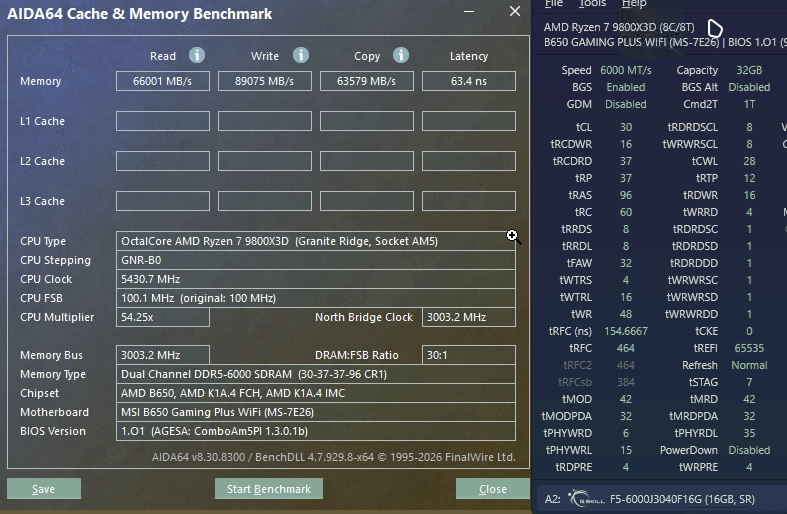This screenshot has width=787, height=514.
Task: Select the Memory Latency 63.4 ns field
Action: click(x=469, y=81)
